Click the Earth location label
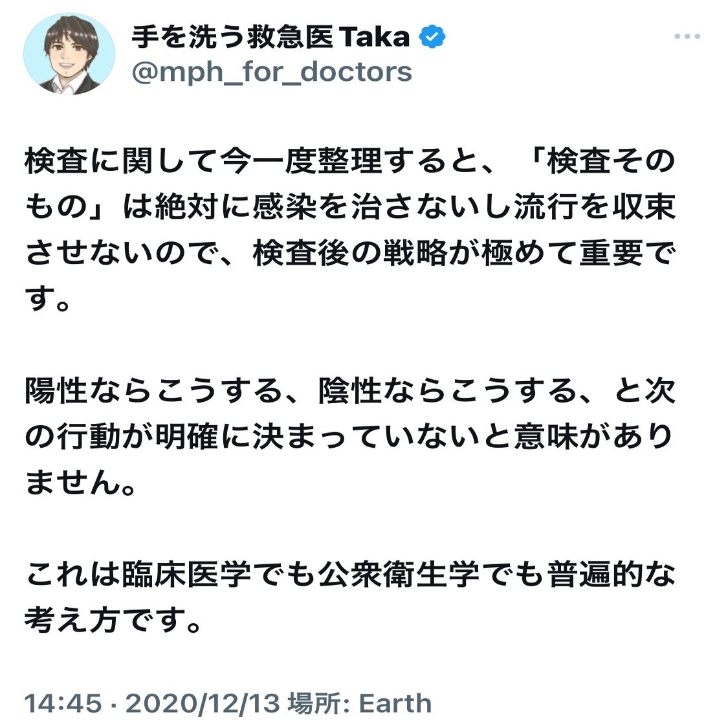The width and height of the screenshot is (728, 728). 395,703
